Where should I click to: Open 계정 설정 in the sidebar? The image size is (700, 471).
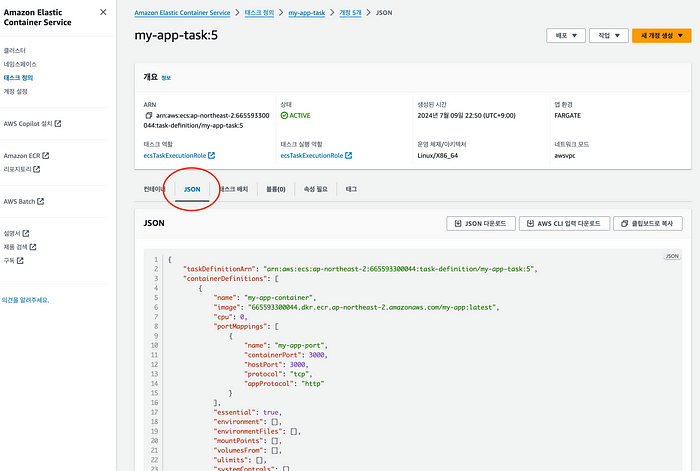point(16,91)
